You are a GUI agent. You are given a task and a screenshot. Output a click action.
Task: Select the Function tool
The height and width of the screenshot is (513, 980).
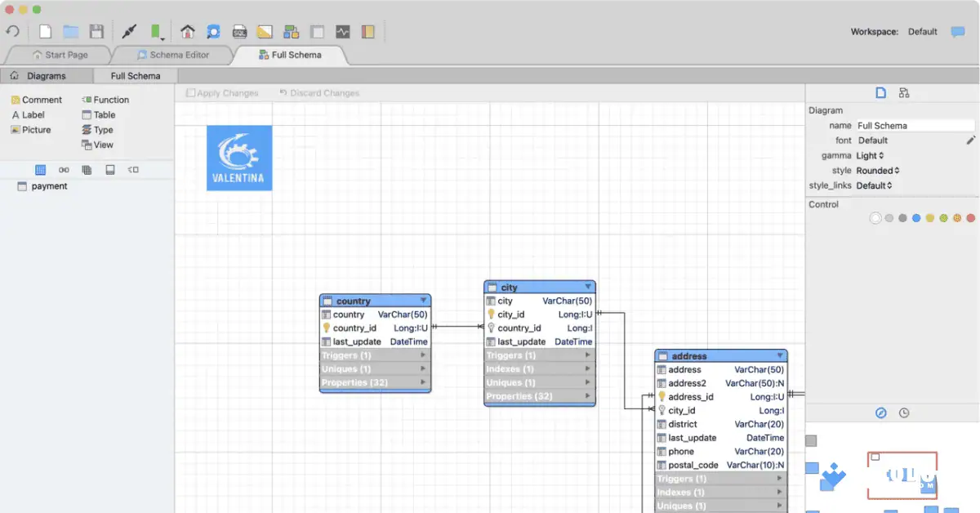click(x=105, y=99)
